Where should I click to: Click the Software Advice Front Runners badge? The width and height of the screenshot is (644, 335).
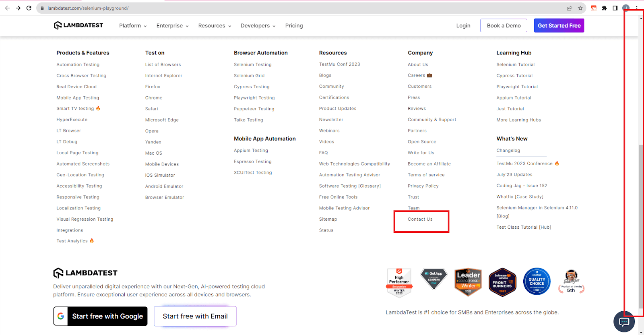coord(502,282)
